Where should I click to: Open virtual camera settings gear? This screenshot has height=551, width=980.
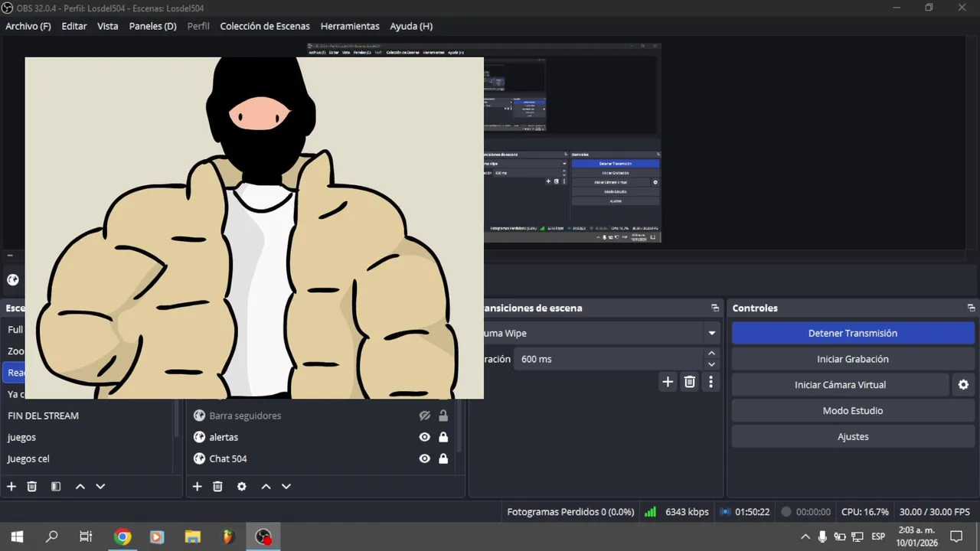(x=964, y=385)
